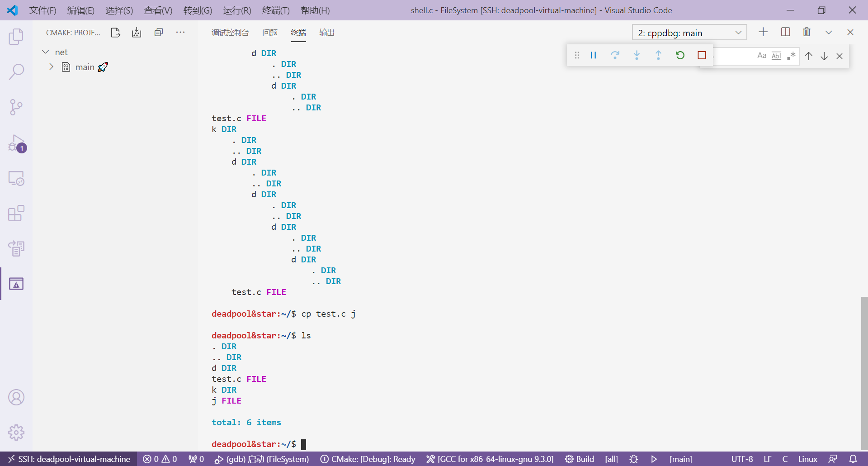
Task: Open the 查看(V) menu
Action: [158, 10]
